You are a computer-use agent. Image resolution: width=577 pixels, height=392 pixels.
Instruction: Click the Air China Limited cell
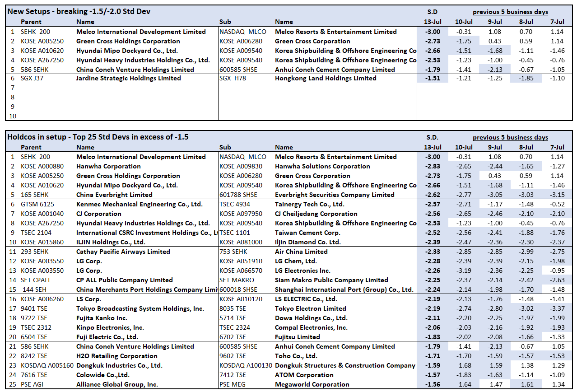pyautogui.click(x=301, y=252)
